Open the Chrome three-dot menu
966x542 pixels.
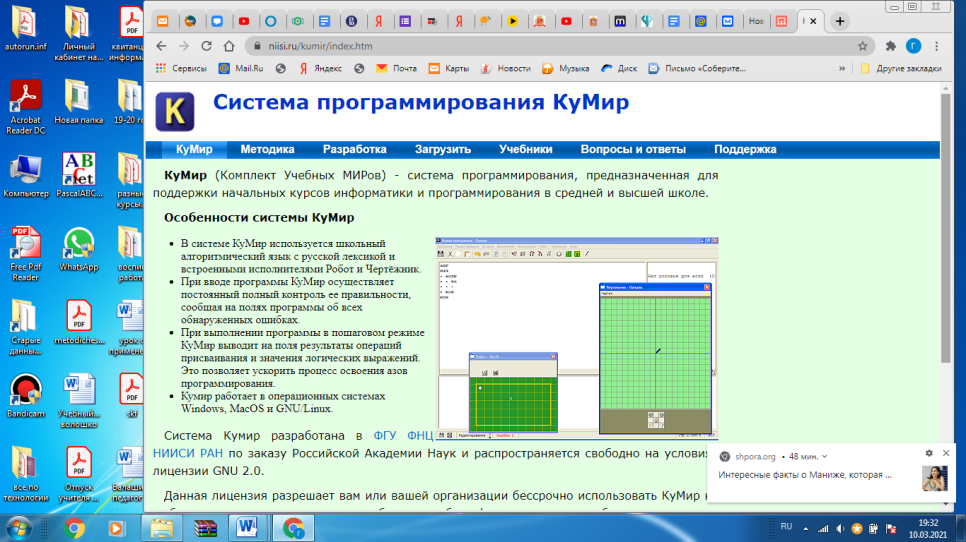click(936, 46)
